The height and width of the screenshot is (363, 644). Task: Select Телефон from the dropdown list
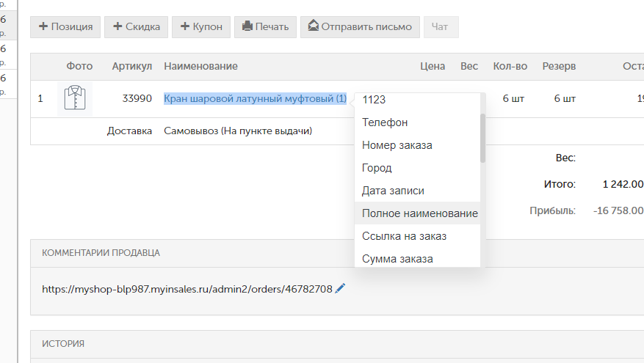coord(385,122)
